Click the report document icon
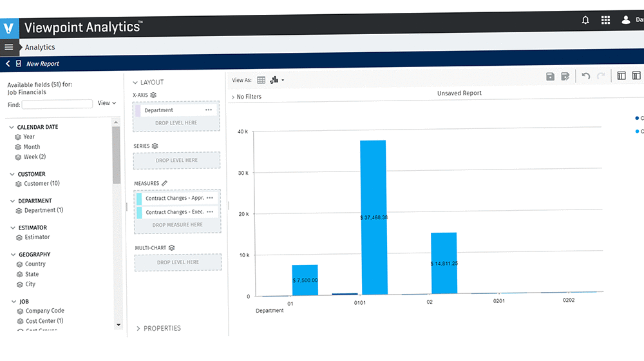 tap(19, 63)
